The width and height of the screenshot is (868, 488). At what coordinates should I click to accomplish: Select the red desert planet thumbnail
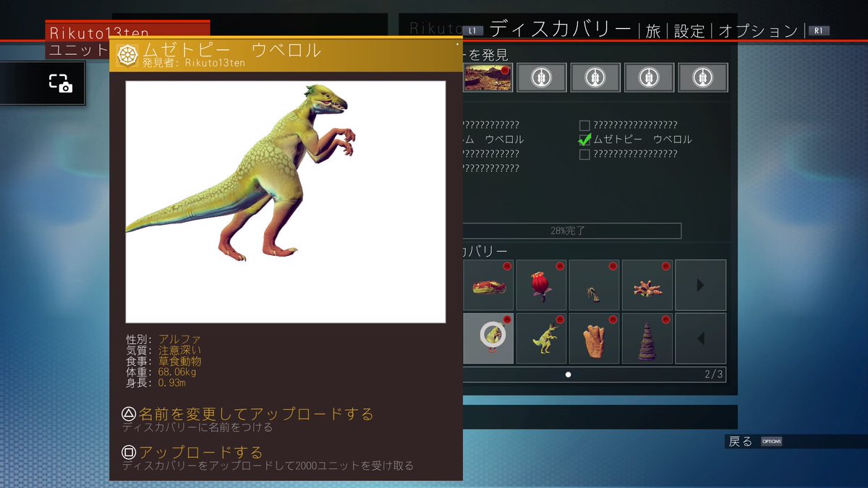pyautogui.click(x=488, y=77)
